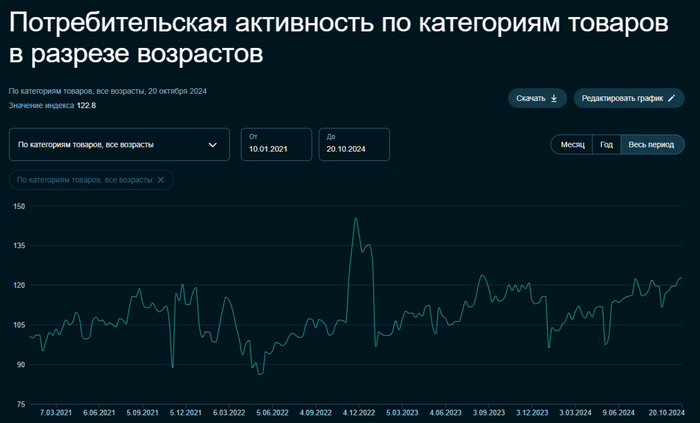
Task: Select Весь период range tab
Action: click(651, 145)
